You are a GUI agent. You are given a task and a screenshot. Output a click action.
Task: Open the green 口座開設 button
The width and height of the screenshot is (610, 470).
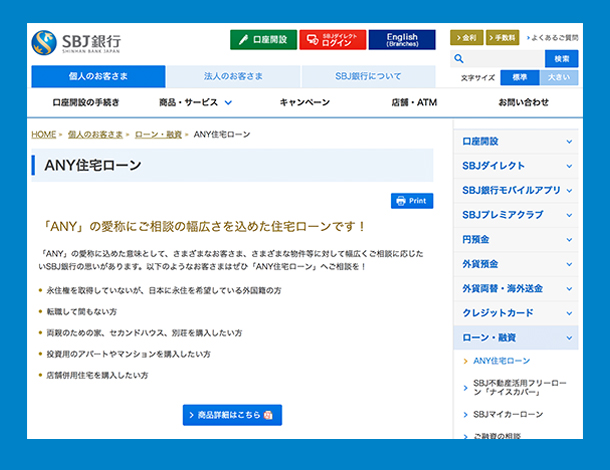coord(263,40)
